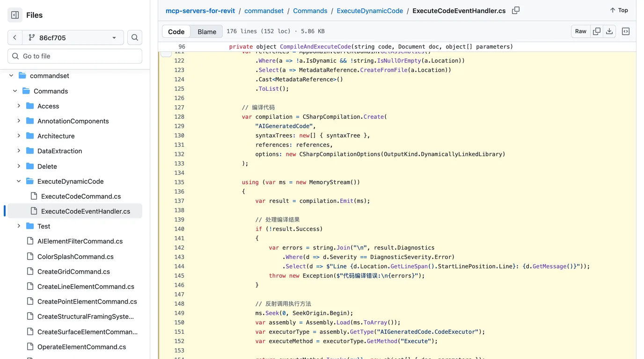Collapse the ExecuteDynamicCode folder chevron
Image resolution: width=644 pixels, height=359 pixels.
(19, 181)
